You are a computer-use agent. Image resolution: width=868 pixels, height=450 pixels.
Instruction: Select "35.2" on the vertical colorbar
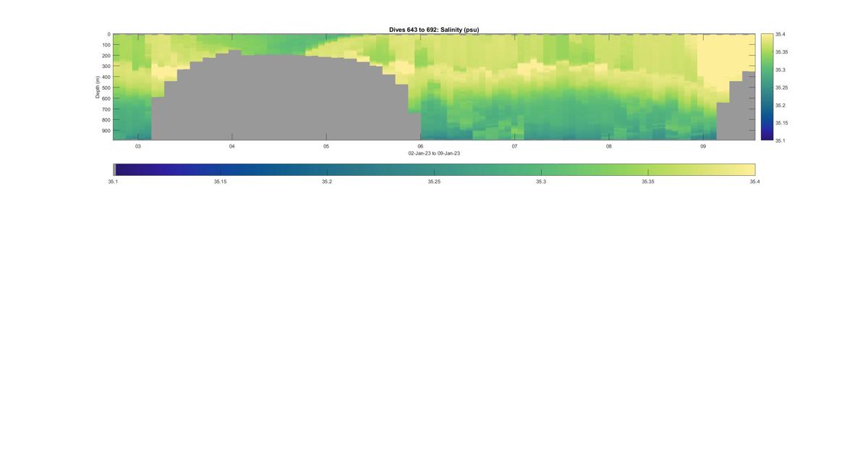pos(780,106)
